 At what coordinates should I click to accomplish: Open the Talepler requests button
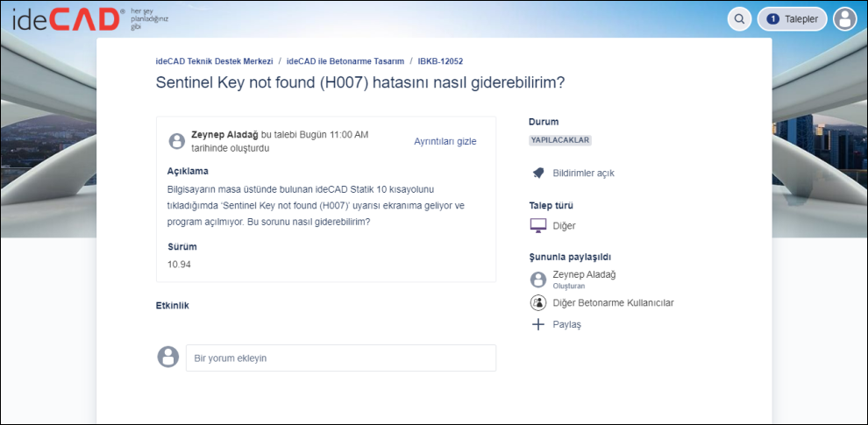point(792,18)
